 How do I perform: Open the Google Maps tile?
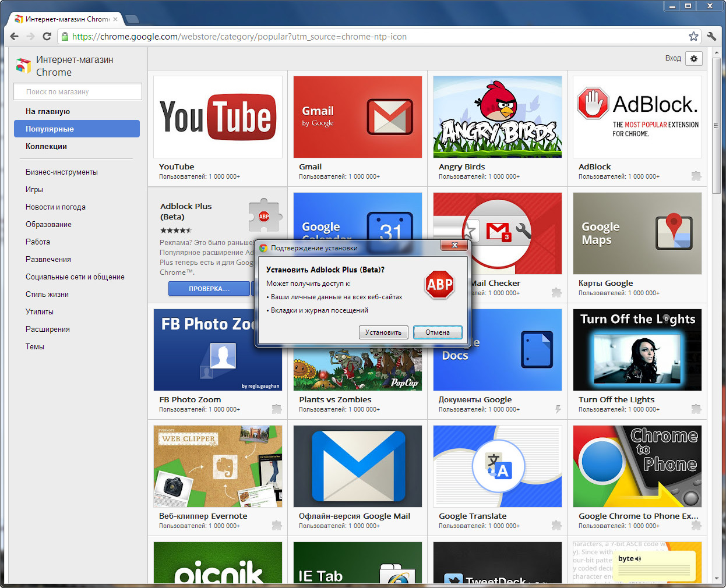(637, 245)
